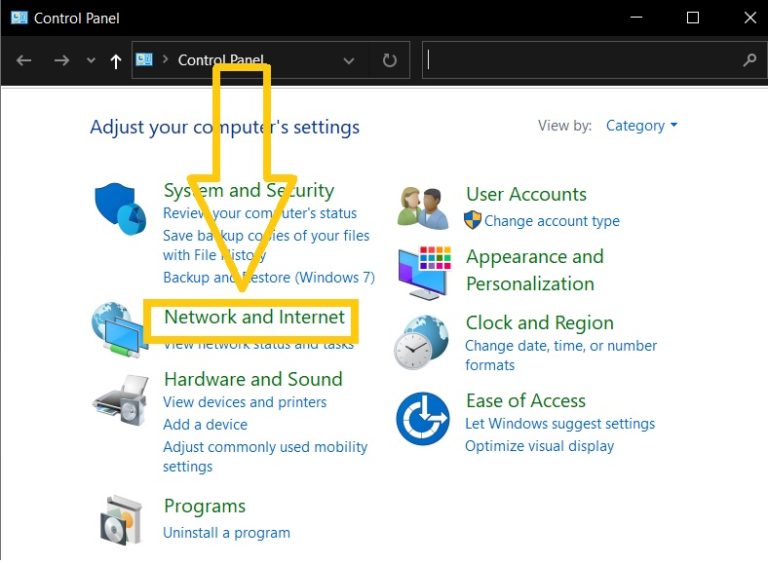768x564 pixels.
Task: Click Uninstall a program link
Action: click(x=226, y=533)
